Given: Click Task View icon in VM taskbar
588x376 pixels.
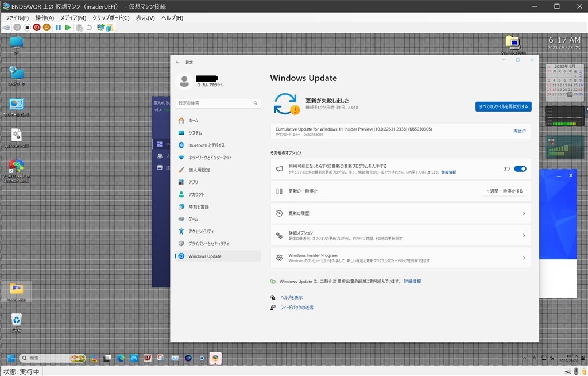Looking at the screenshot, I should pyautogui.click(x=107, y=358).
